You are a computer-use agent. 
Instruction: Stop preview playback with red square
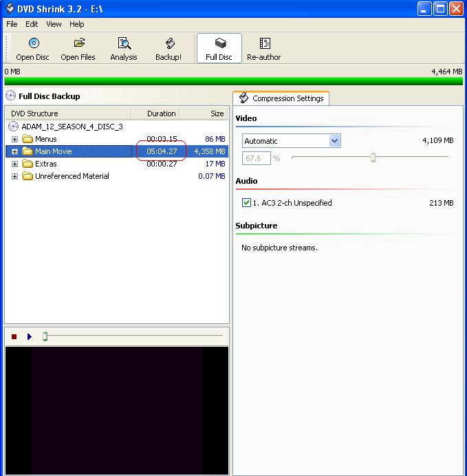(x=14, y=336)
